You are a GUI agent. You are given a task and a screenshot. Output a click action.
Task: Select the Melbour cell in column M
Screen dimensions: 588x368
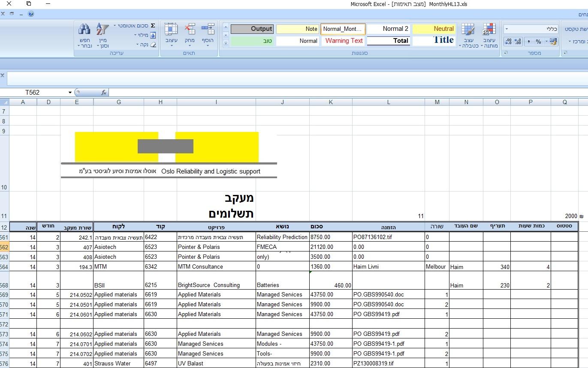[437, 266]
